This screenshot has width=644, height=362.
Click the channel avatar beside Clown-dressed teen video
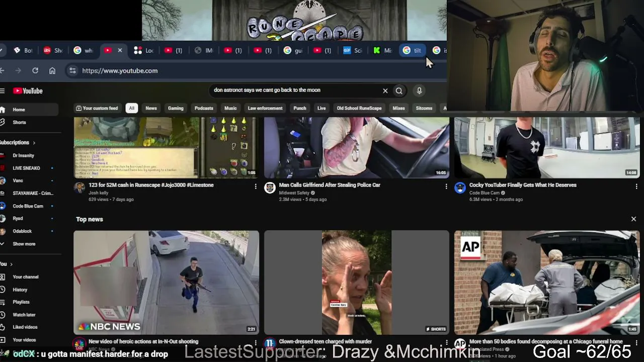tap(270, 344)
